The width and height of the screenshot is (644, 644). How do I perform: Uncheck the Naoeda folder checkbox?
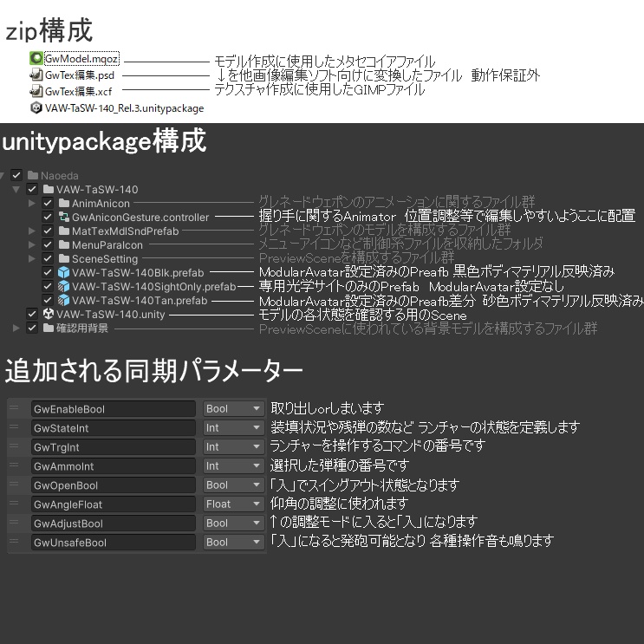point(16,175)
